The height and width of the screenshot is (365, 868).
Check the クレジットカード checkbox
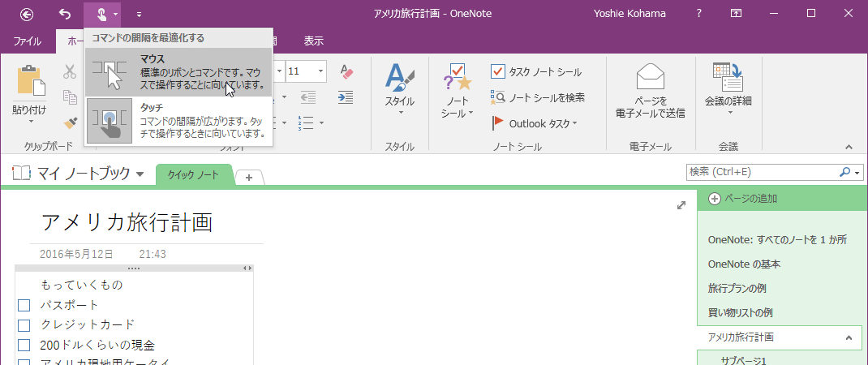coord(24,325)
